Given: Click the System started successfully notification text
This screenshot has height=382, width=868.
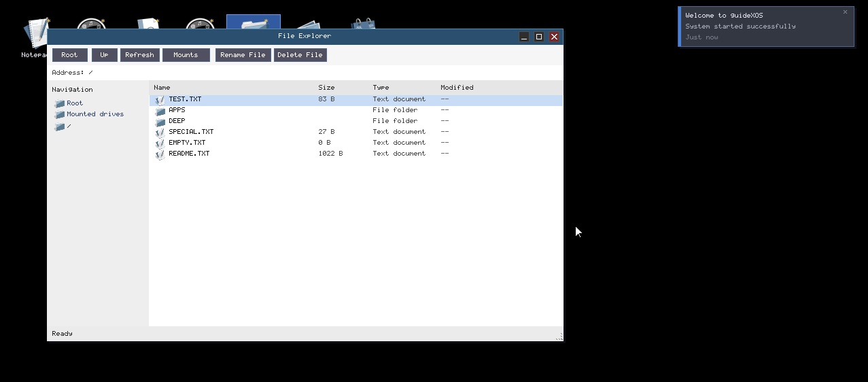Looking at the screenshot, I should pyautogui.click(x=740, y=27).
